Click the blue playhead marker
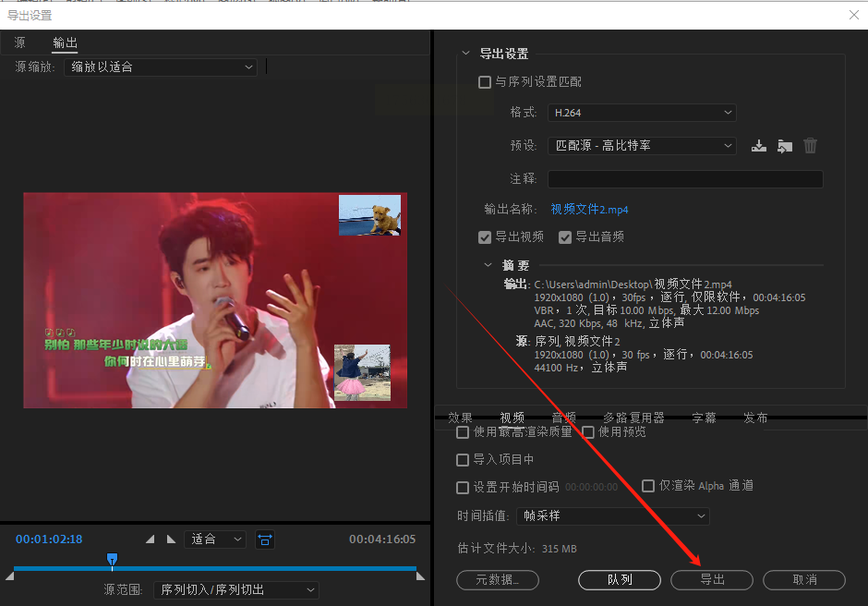This screenshot has height=606, width=868. pos(112,559)
